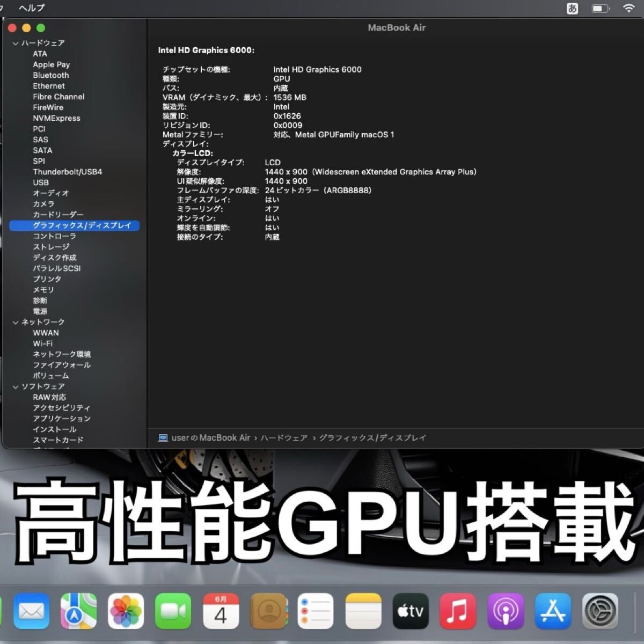
Task: Select 電源 in the sidebar
Action: [40, 311]
